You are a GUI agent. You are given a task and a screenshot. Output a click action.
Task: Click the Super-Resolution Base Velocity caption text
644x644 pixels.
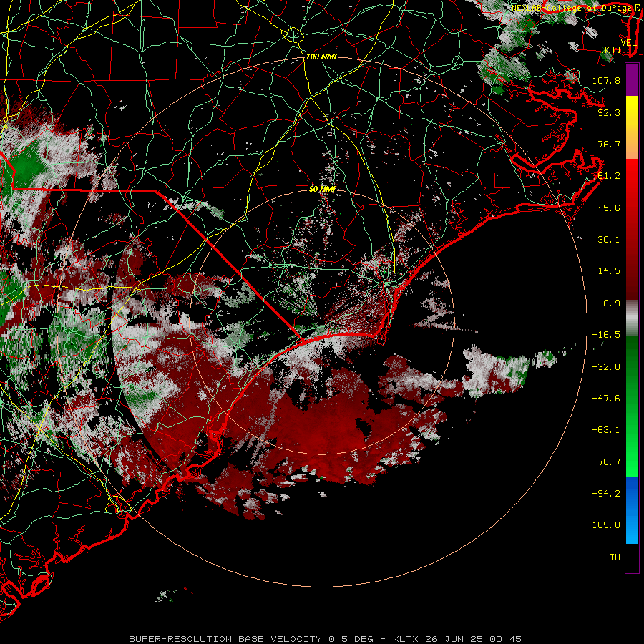325,639
